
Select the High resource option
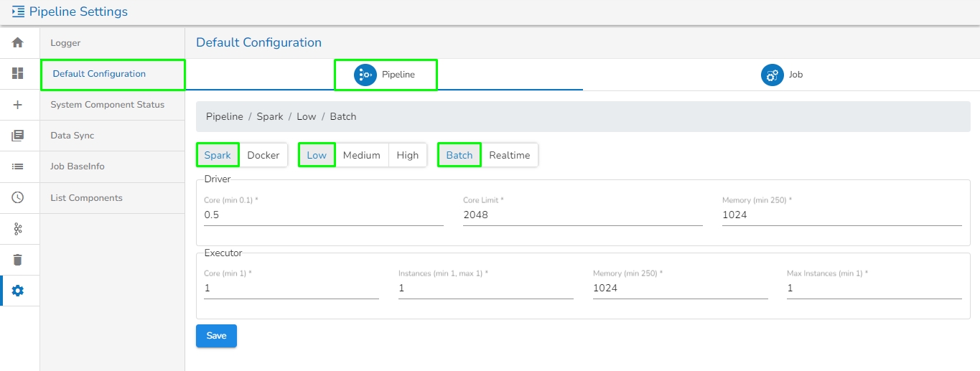point(407,155)
